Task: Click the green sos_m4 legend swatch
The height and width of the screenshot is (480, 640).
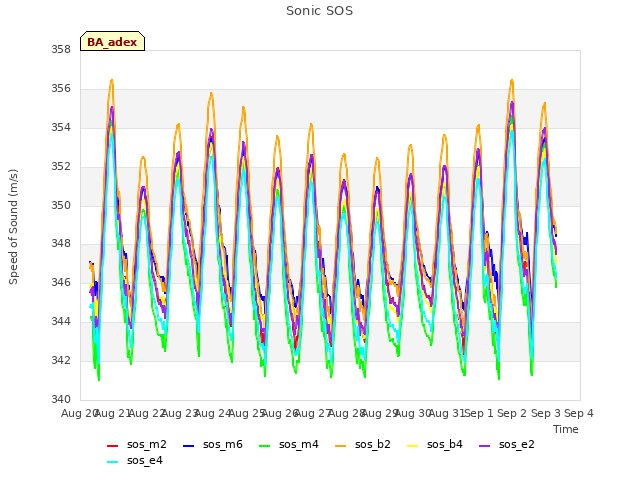Action: 264,446
